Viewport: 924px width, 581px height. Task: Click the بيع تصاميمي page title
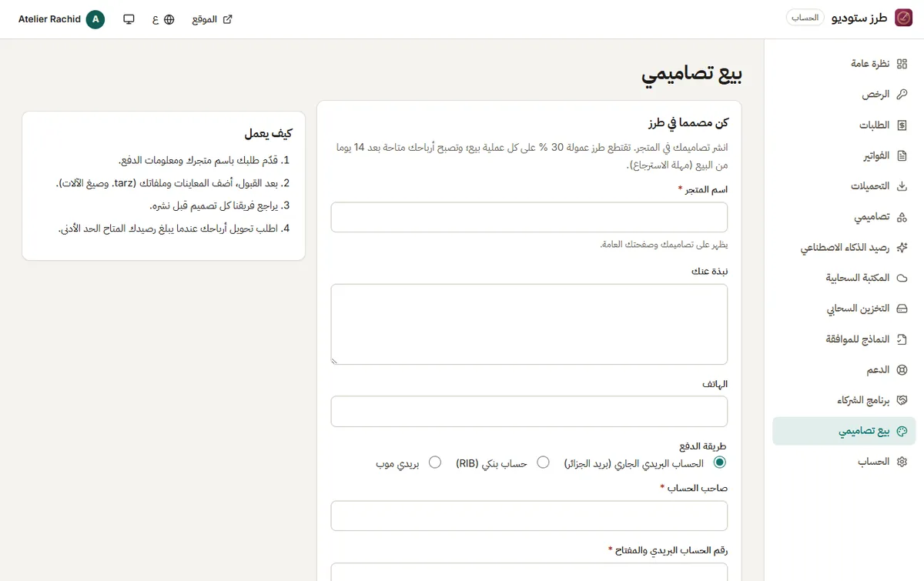[692, 73]
